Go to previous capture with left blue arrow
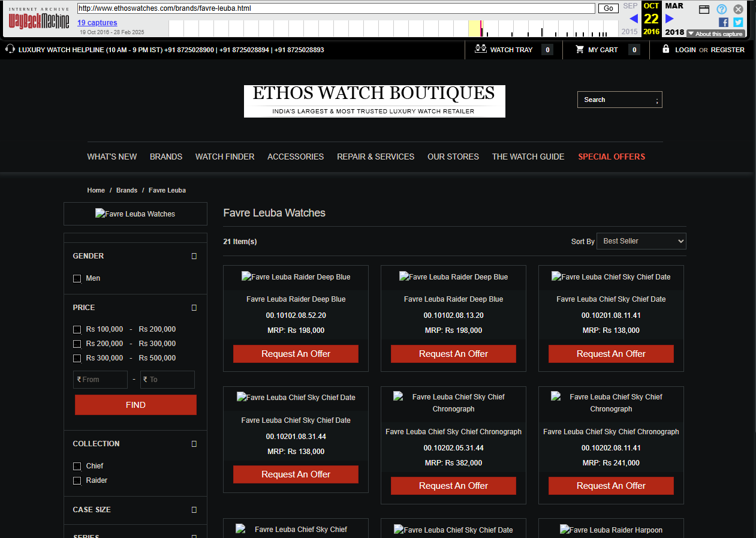This screenshot has width=756, height=538. [634, 19]
